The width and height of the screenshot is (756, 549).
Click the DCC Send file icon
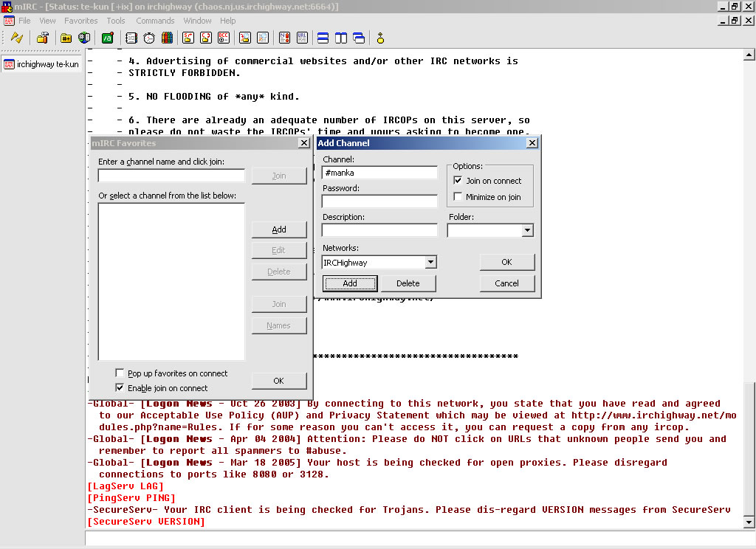click(x=188, y=38)
